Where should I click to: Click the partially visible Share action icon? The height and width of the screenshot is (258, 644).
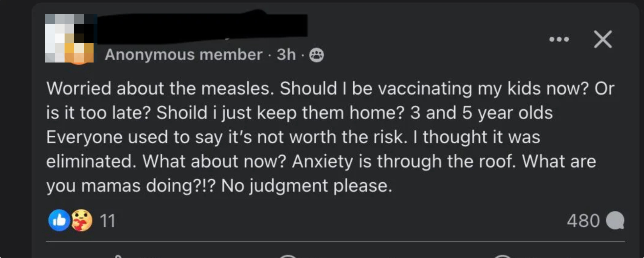(x=502, y=256)
